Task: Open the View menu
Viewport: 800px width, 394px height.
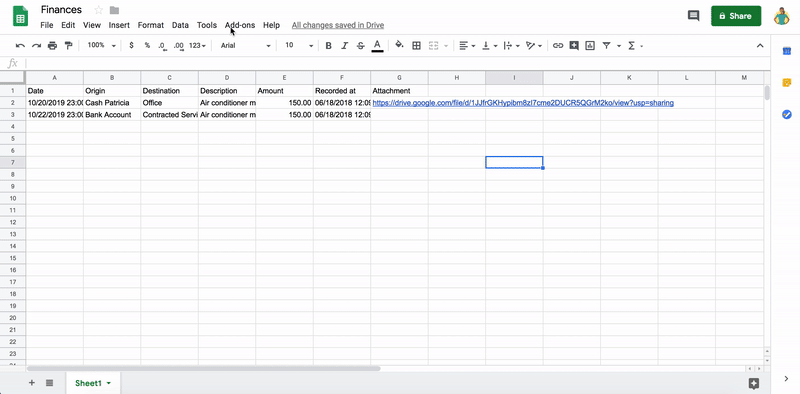Action: tap(92, 25)
